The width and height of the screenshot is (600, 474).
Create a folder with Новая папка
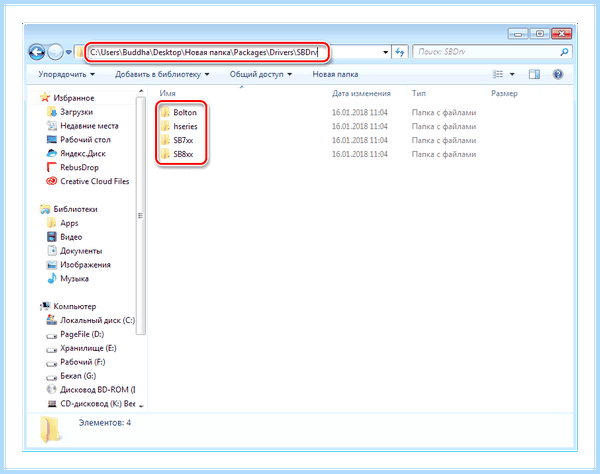335,74
